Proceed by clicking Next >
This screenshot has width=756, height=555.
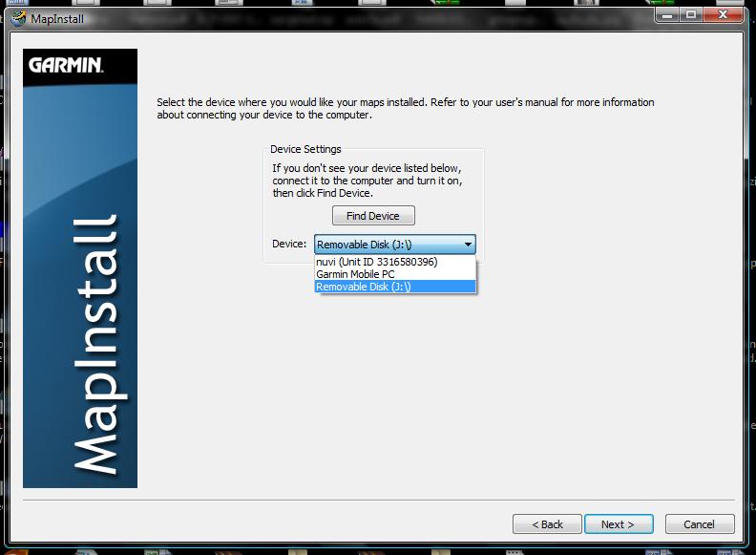(x=618, y=524)
